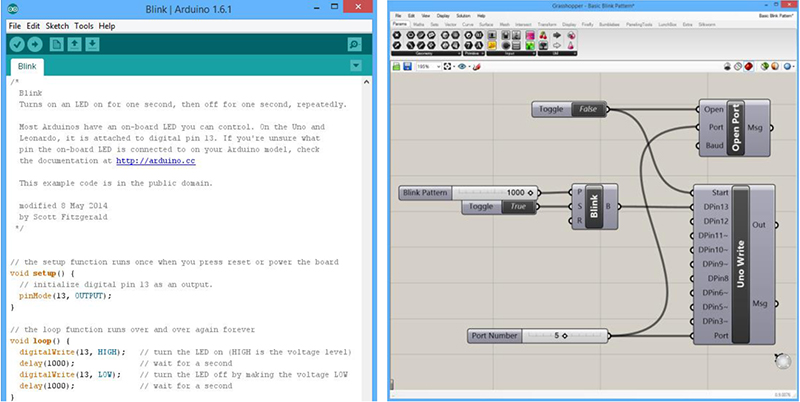The width and height of the screenshot is (800, 402).
Task: Select the black arrow Util icon
Action: [557, 35]
